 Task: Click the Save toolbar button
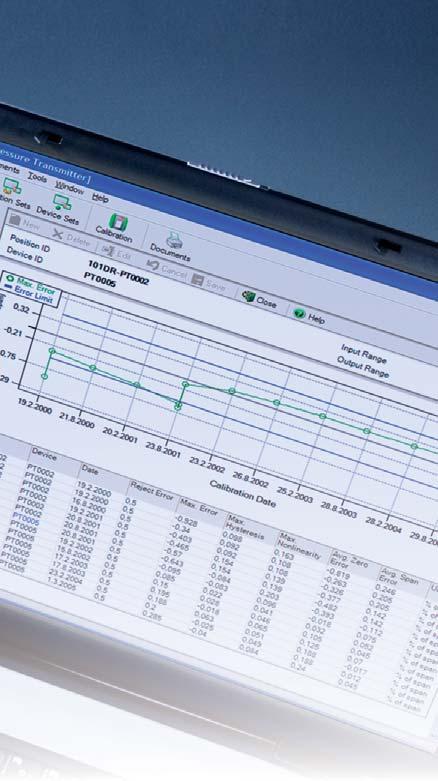pos(209,282)
